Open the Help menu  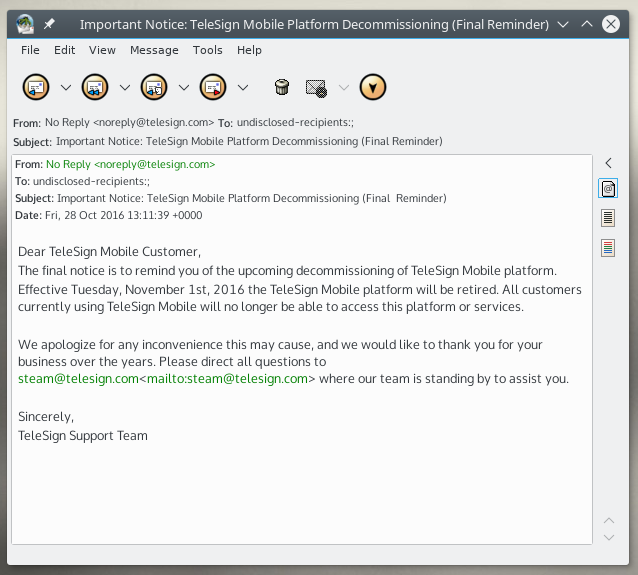[249, 50]
